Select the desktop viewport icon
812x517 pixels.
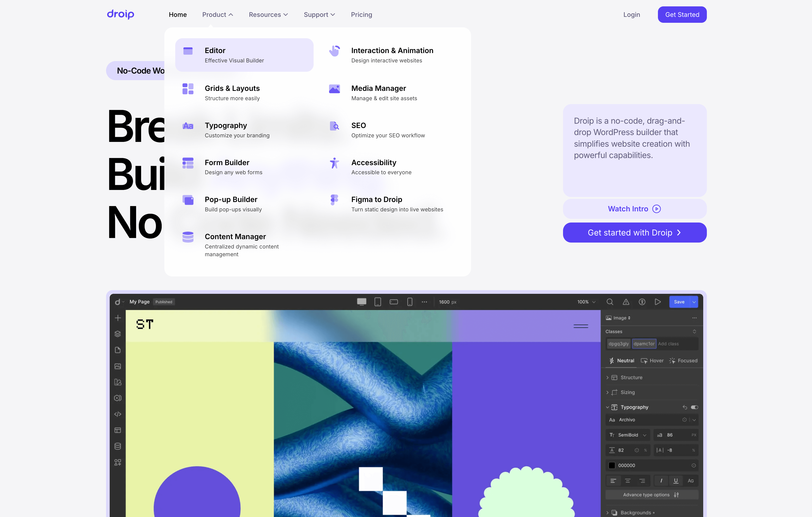pos(361,302)
